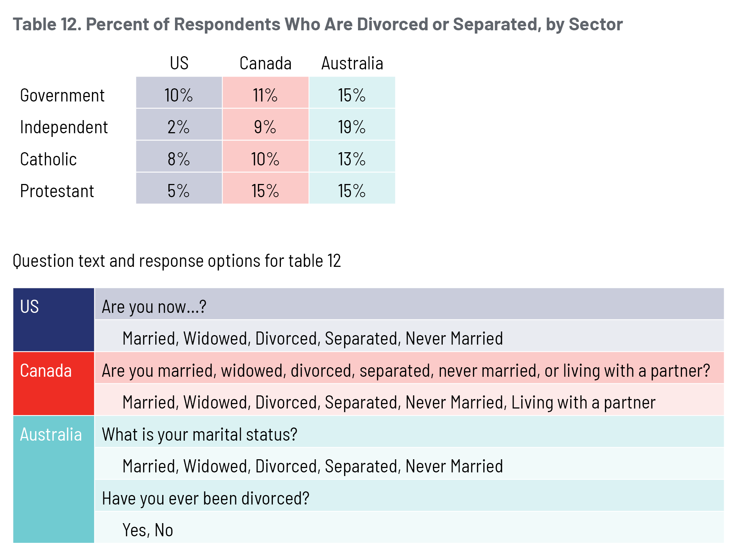Viewport: 739px width, 560px height.
Task: Click the dark blue US label cell
Action: pos(53,320)
